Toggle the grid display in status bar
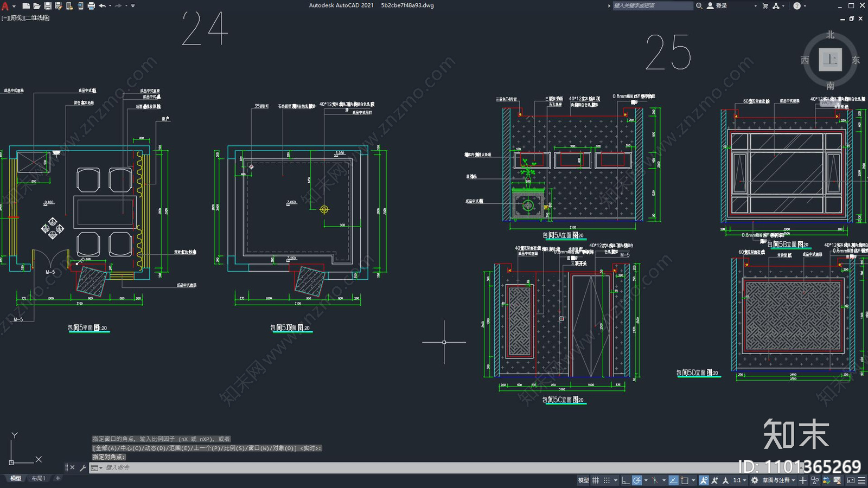Image resolution: width=868 pixels, height=488 pixels. coord(596,480)
